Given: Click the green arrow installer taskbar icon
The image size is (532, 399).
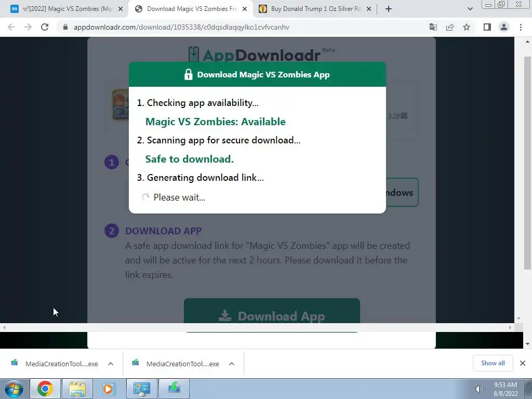Looking at the screenshot, I should coord(174,389).
